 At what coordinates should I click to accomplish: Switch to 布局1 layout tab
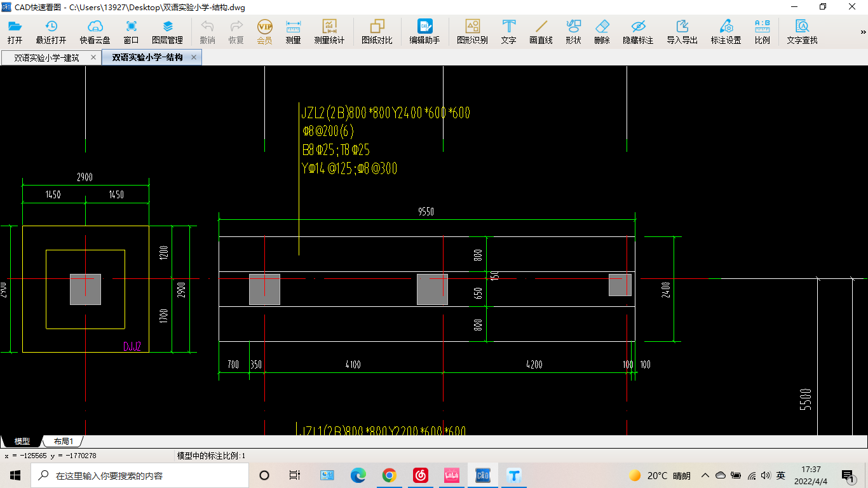click(63, 441)
